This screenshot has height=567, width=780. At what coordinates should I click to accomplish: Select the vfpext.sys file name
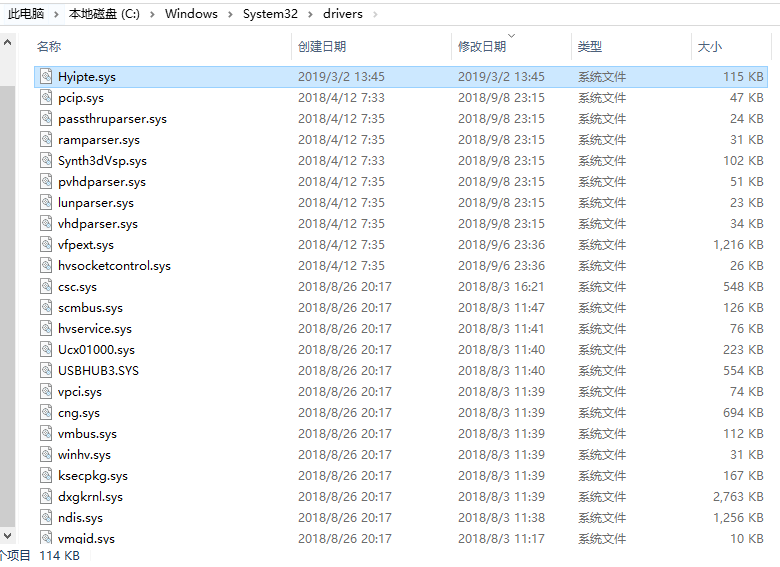(86, 244)
